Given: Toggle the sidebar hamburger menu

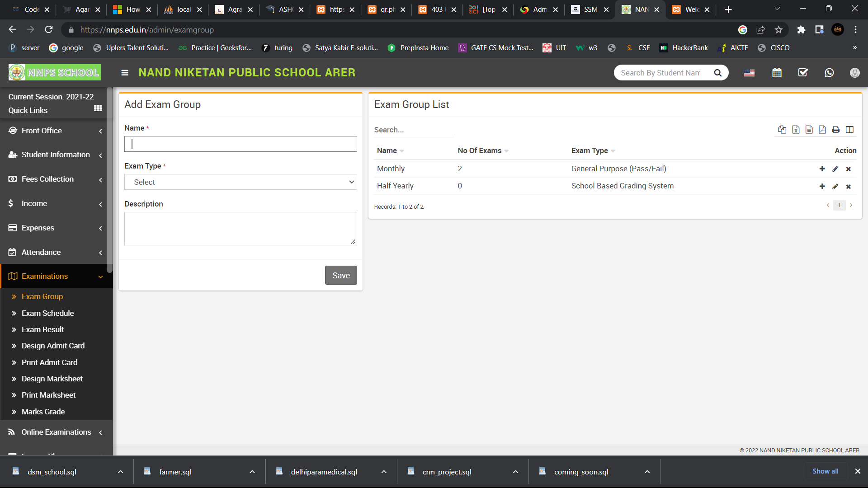Looking at the screenshot, I should coord(125,73).
